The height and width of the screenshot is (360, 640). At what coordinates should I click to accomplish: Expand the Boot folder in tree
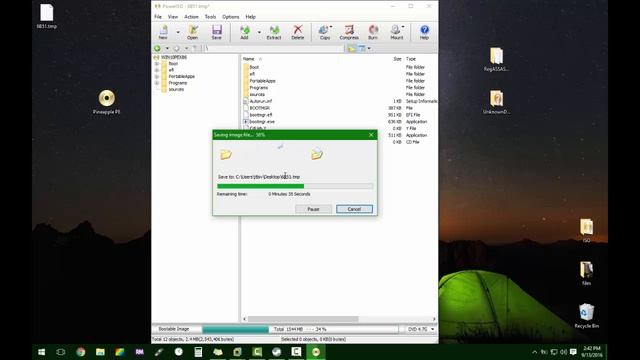coord(157,64)
